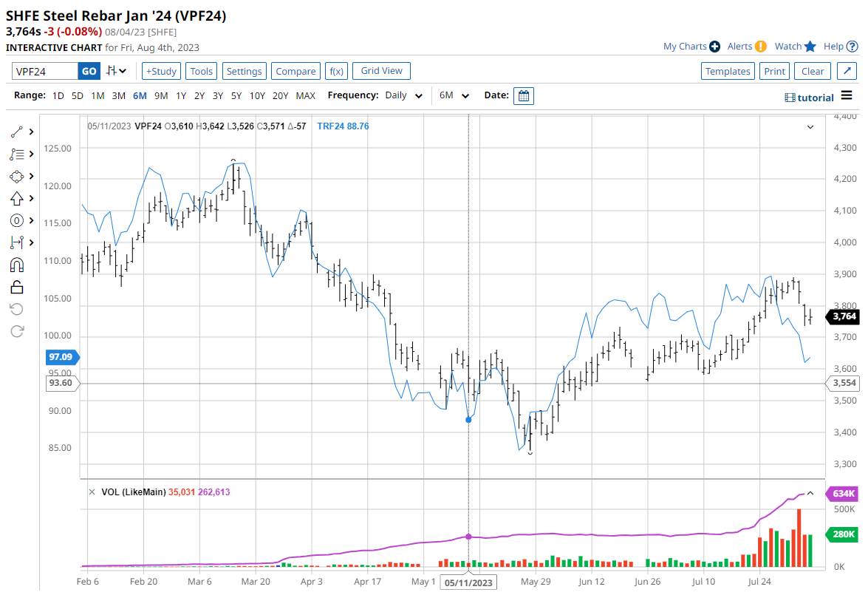Open the Fibonacci retracement tool group
868x595 pixels.
16,154
